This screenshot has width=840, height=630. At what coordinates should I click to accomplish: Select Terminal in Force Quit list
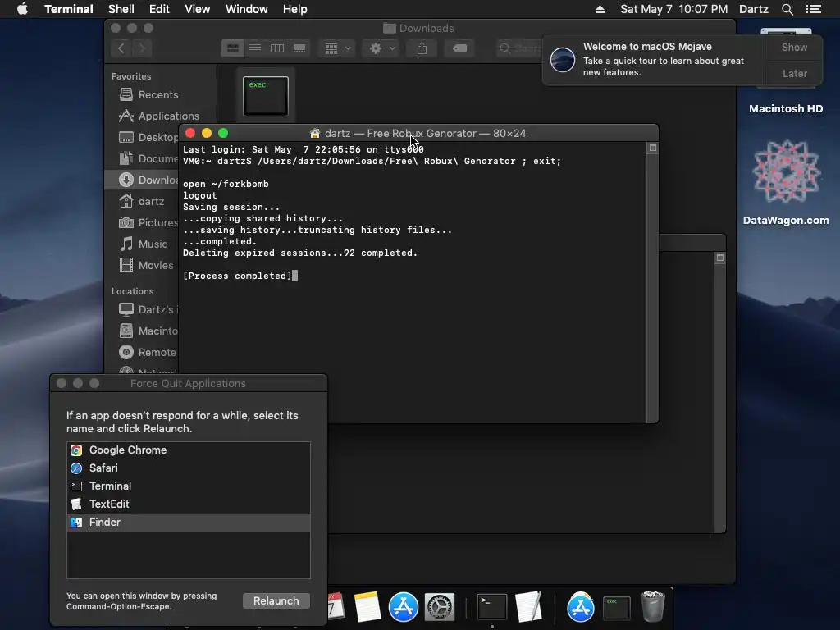point(189,486)
